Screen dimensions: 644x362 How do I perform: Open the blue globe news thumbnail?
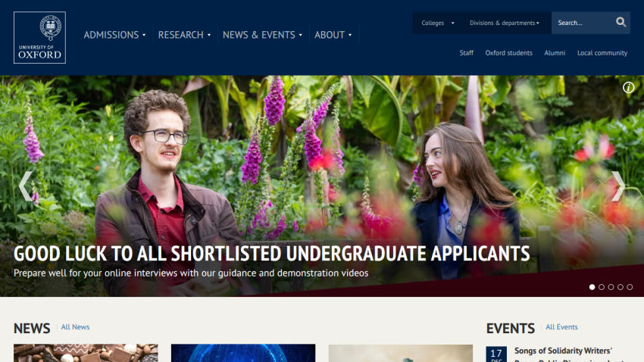pos(243,353)
